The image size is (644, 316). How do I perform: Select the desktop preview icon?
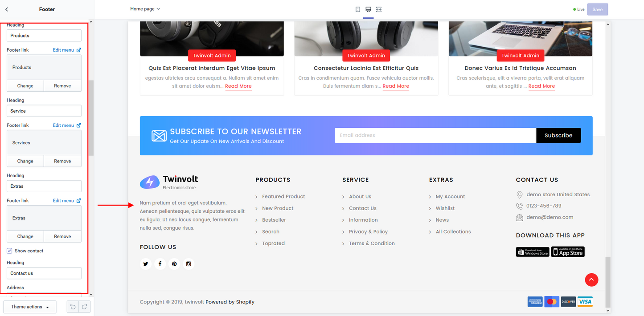[x=368, y=9]
